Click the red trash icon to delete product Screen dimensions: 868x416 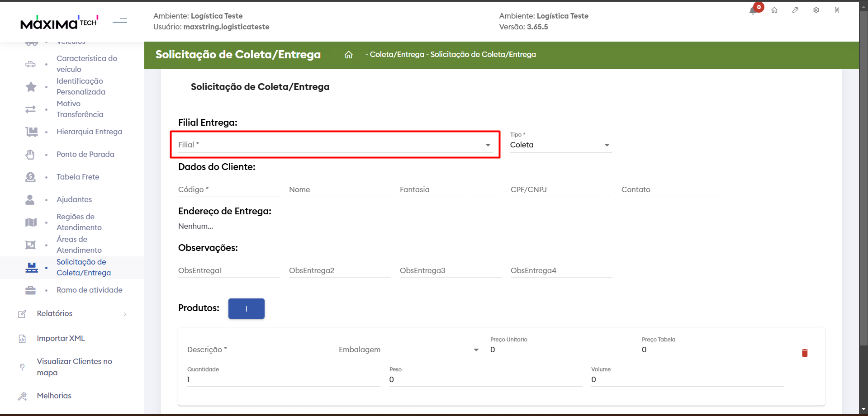click(x=805, y=353)
